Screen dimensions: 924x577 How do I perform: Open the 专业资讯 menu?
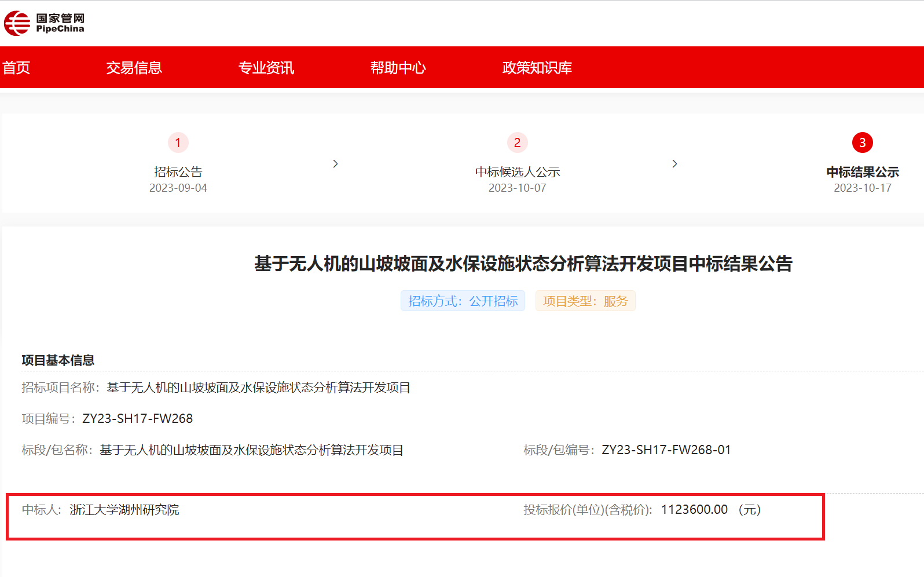click(266, 68)
